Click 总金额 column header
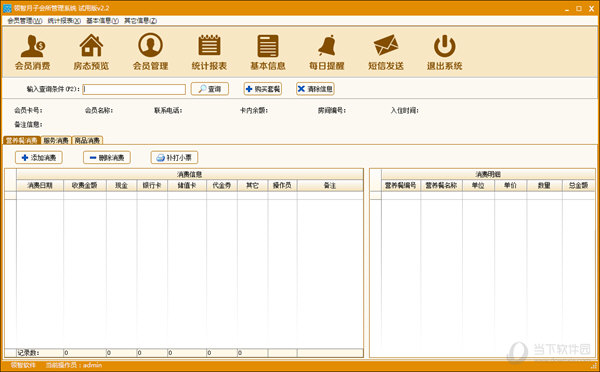Image resolution: width=600 pixels, height=372 pixels. point(579,185)
